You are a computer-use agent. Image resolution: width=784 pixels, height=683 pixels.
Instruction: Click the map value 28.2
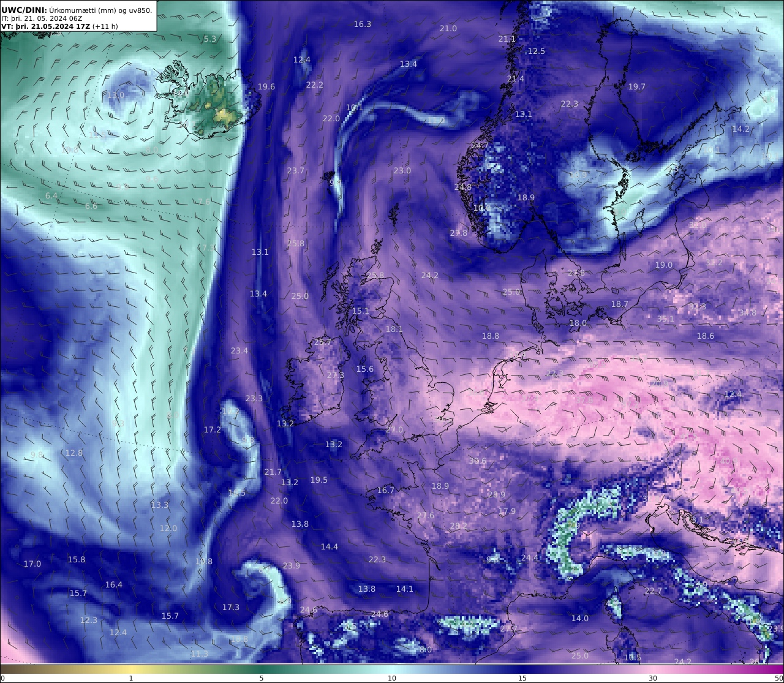click(459, 526)
